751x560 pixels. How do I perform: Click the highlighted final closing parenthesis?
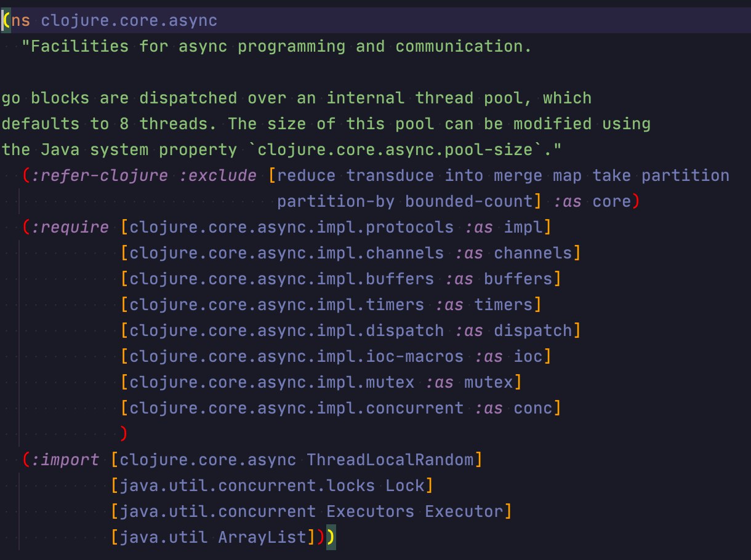[x=331, y=537]
